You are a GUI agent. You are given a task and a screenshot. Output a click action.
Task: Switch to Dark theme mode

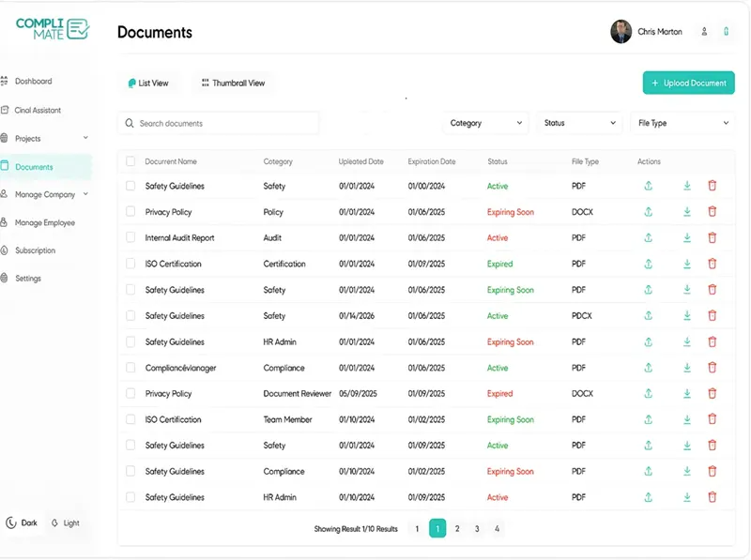click(x=22, y=522)
